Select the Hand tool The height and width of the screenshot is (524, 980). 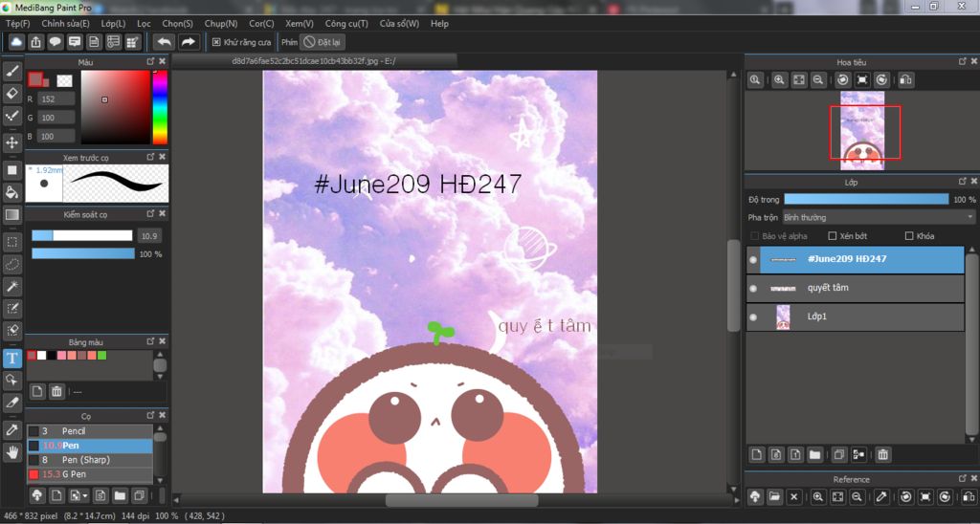pos(11,453)
